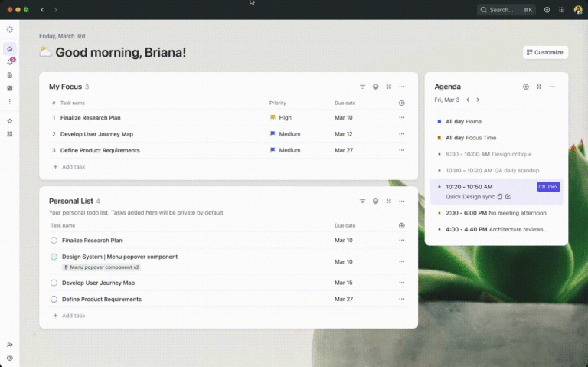Open options for Design System Menu popover task
This screenshot has width=588, height=367.
[x=402, y=261]
